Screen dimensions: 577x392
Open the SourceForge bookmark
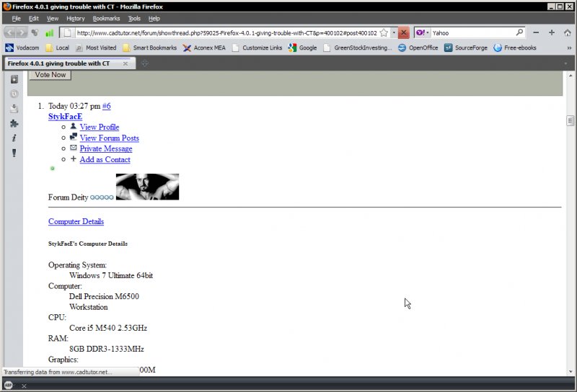pyautogui.click(x=465, y=48)
